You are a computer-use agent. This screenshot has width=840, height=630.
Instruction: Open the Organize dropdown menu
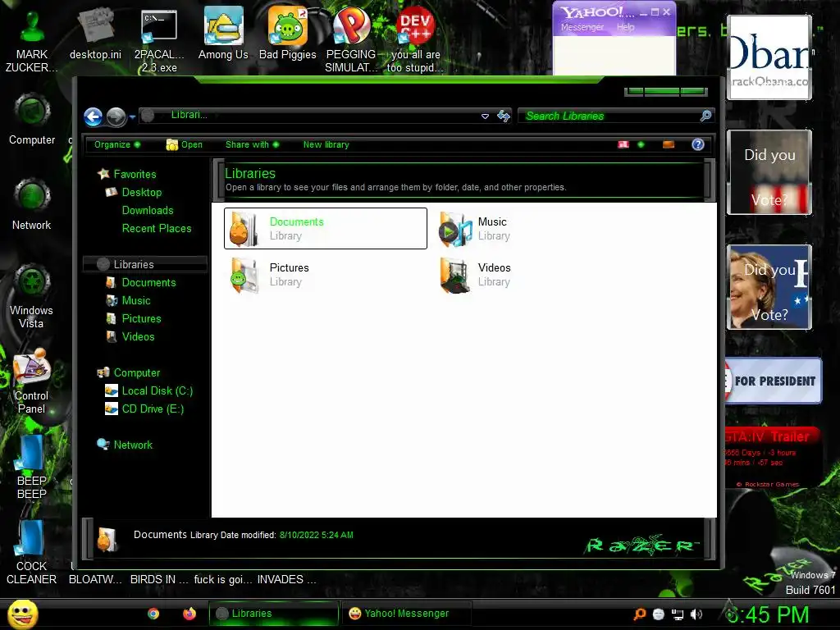pos(117,144)
